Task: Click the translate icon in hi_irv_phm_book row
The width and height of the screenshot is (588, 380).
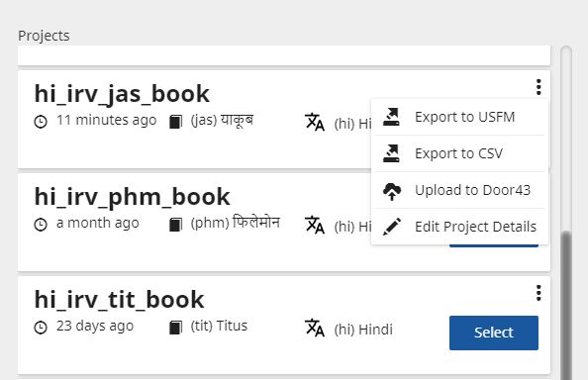Action: 314,225
